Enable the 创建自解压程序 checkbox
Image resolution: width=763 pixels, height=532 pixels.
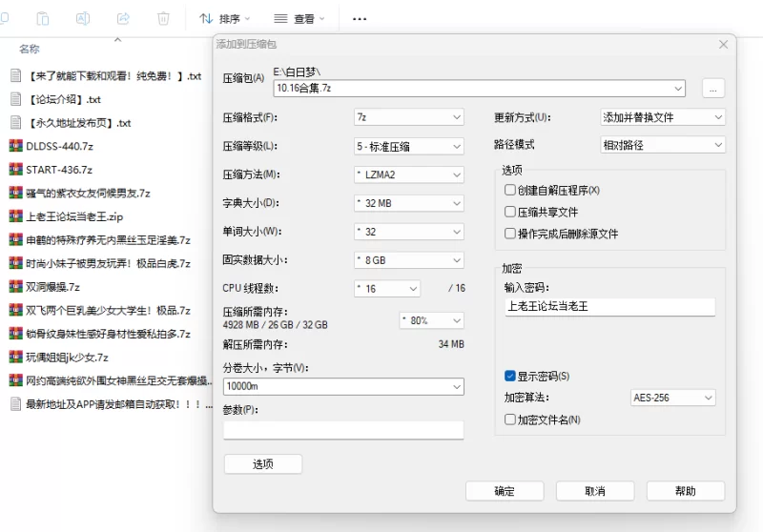[x=510, y=190]
